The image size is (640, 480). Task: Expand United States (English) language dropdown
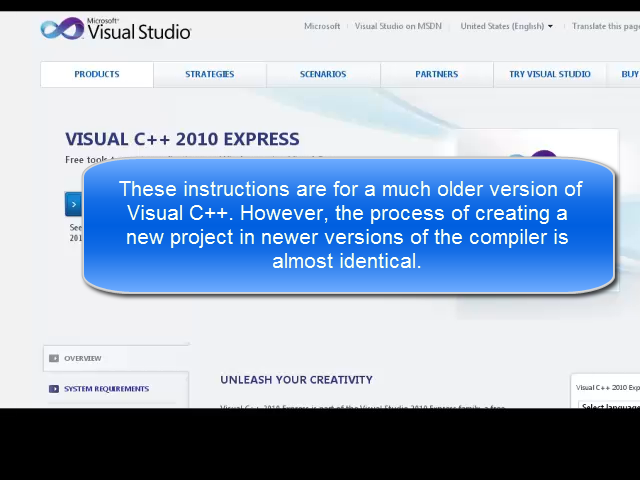[x=507, y=26]
